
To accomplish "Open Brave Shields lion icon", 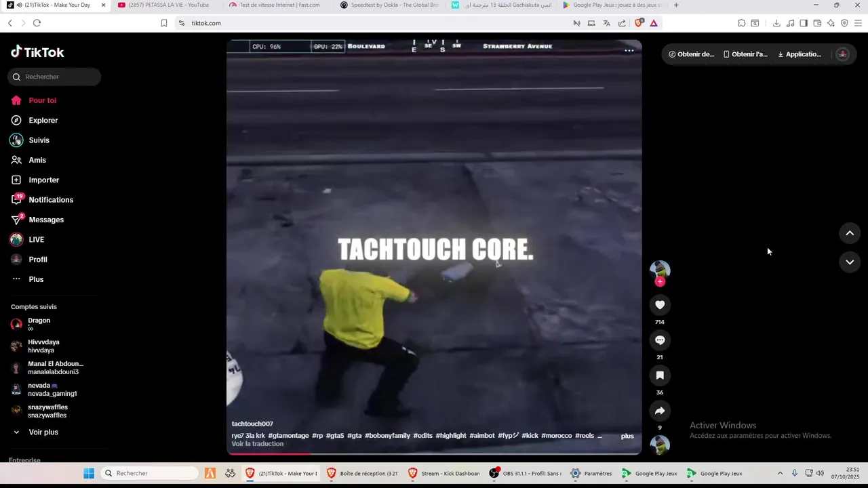I will tap(639, 23).
